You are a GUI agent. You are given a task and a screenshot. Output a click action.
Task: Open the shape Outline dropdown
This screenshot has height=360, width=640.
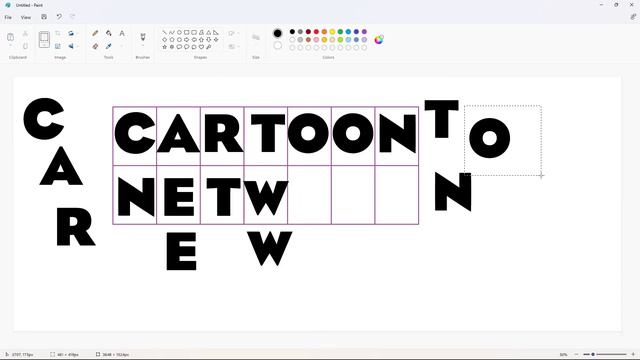pyautogui.click(x=234, y=33)
